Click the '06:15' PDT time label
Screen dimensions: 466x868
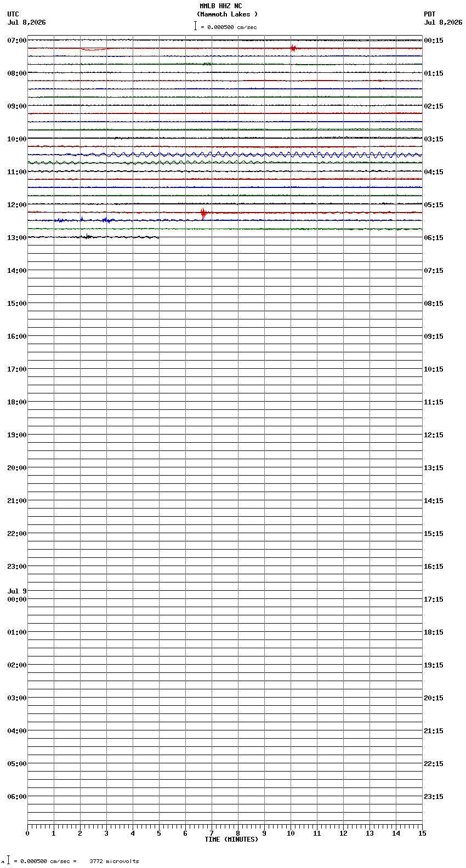(x=434, y=238)
